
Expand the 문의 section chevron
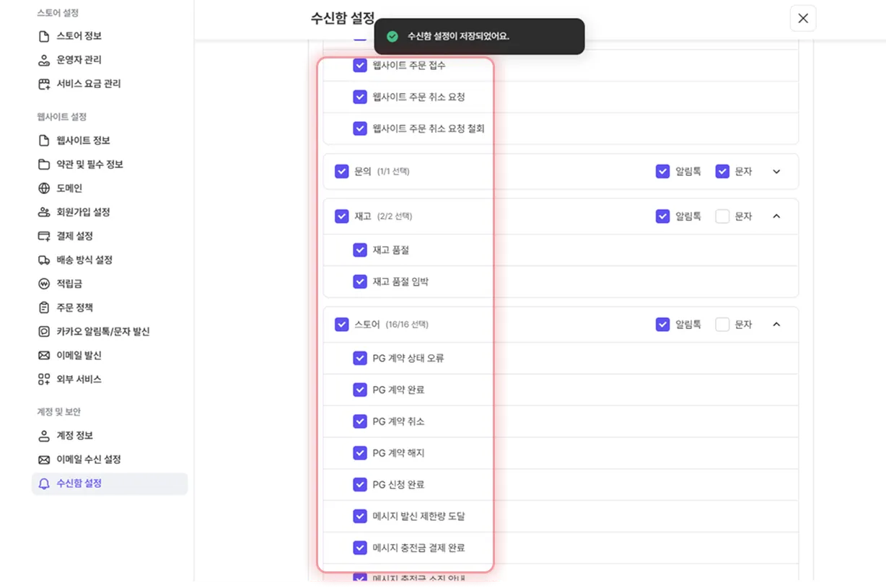[776, 172]
